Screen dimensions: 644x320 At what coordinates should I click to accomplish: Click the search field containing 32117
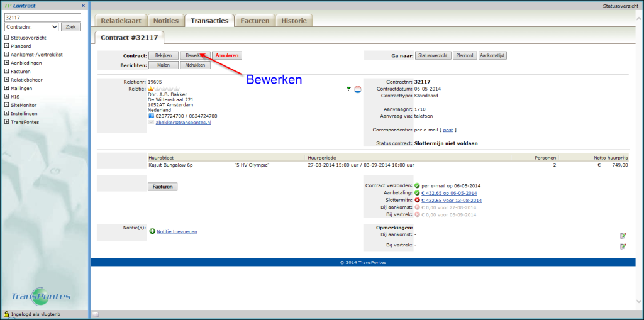click(x=42, y=18)
